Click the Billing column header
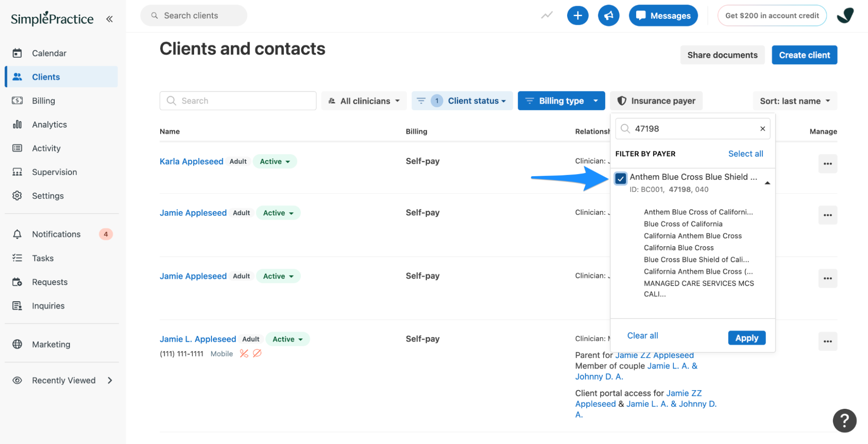Image resolution: width=868 pixels, height=444 pixels. coord(416,132)
